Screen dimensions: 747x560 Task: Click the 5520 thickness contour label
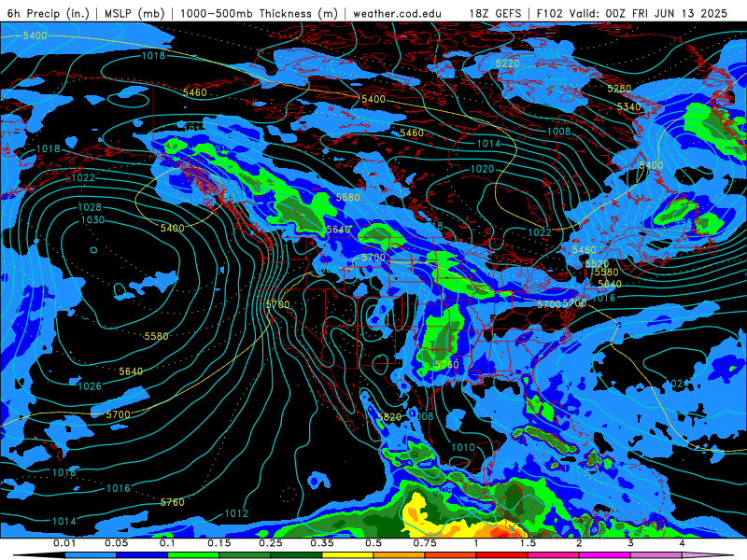pos(597,263)
